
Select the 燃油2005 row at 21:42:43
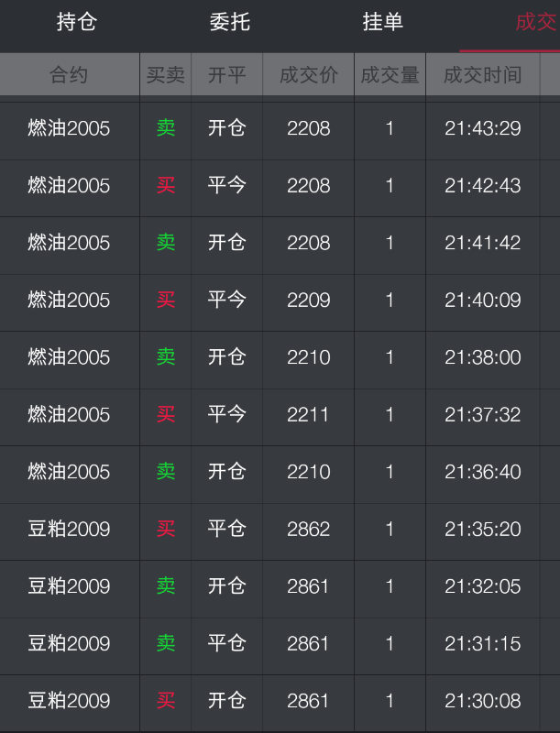pos(280,186)
